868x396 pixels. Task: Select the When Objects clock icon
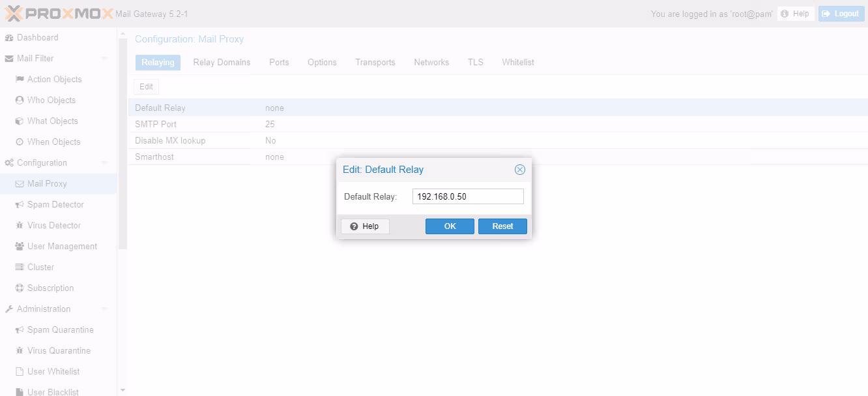pos(20,142)
